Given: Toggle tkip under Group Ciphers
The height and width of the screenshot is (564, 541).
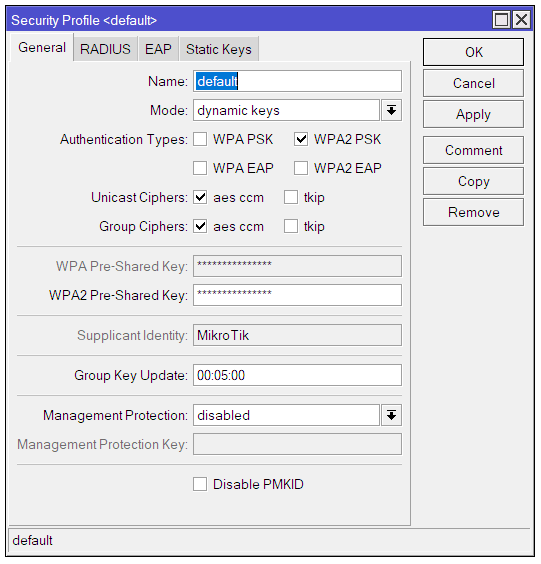Looking at the screenshot, I should coord(291,226).
